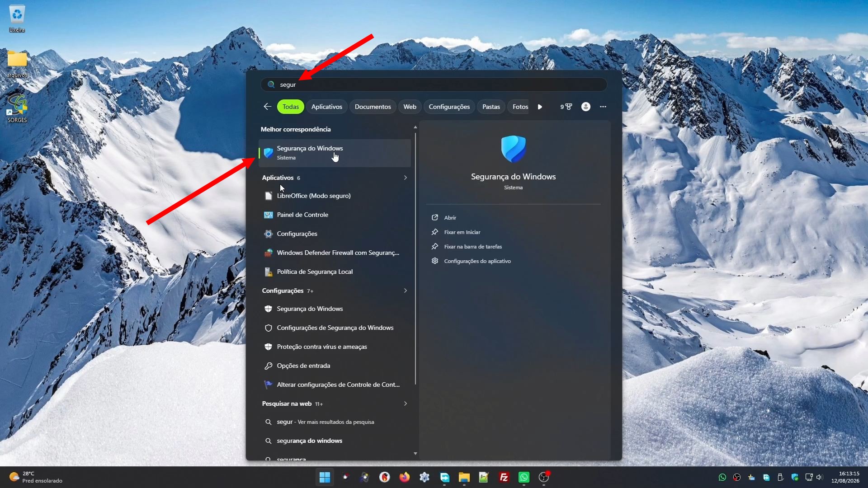Go back with the left arrow button
Screen dimensions: 868x488
click(x=267, y=107)
